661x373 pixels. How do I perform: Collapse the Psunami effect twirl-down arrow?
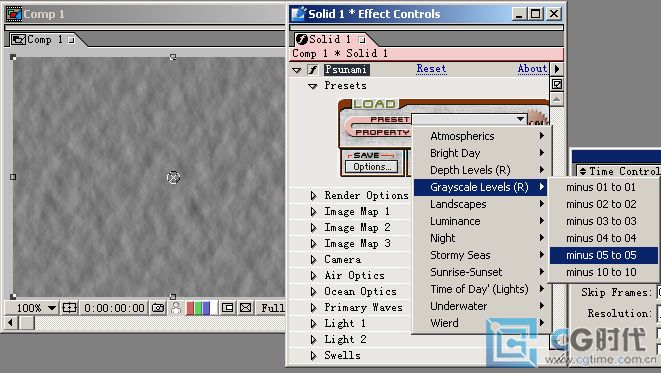click(297, 70)
